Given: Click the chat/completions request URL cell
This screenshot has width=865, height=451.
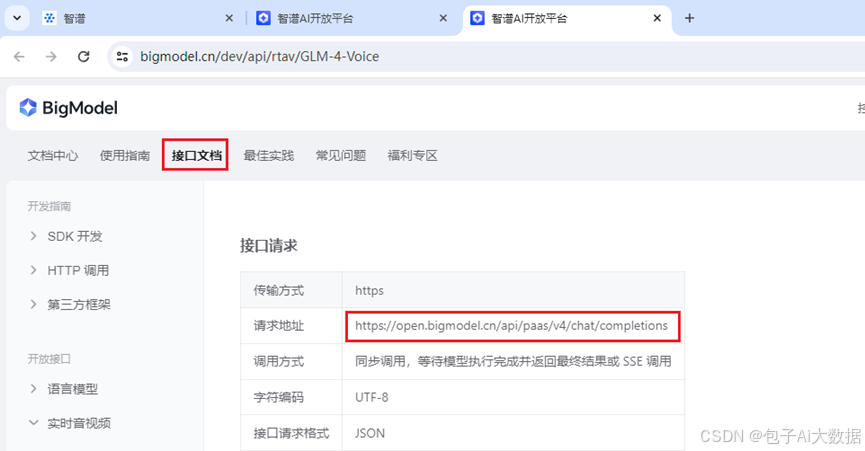Looking at the screenshot, I should [512, 326].
